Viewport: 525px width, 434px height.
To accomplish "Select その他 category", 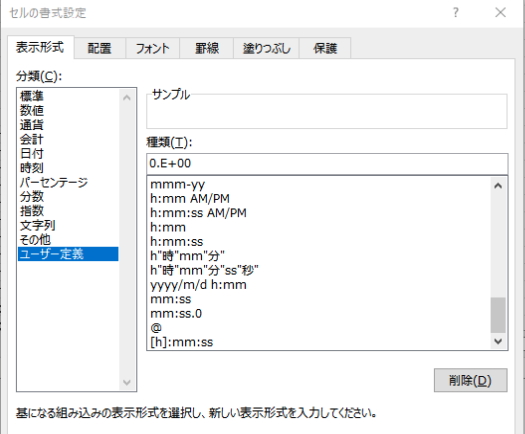I will [68, 240].
